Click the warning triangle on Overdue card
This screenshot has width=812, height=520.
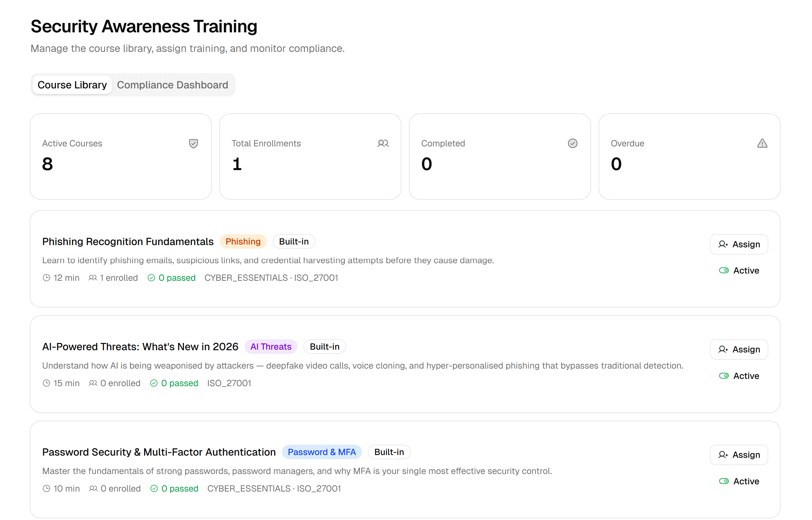[x=762, y=144]
